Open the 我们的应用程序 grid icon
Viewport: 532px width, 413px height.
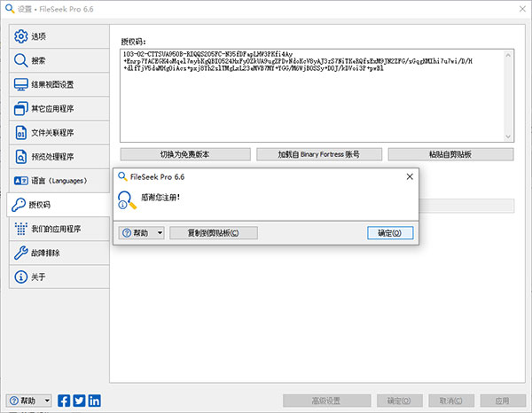[20, 229]
